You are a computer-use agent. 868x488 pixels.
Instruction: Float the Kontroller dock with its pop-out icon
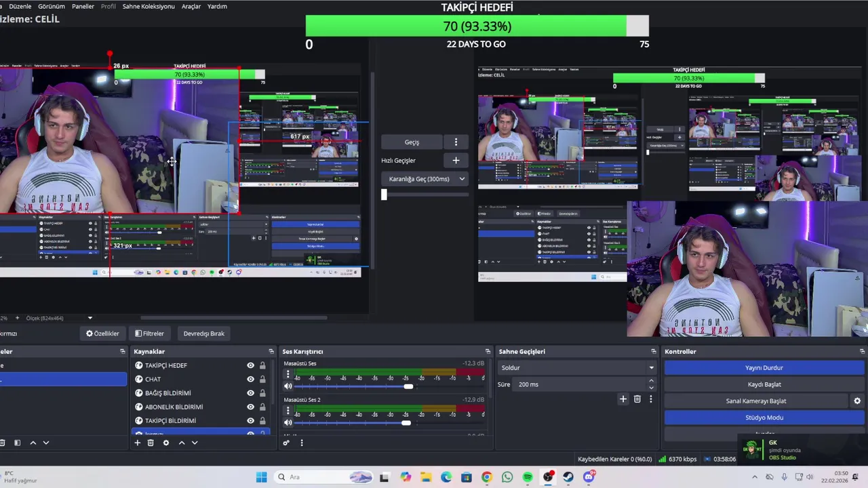click(x=863, y=351)
